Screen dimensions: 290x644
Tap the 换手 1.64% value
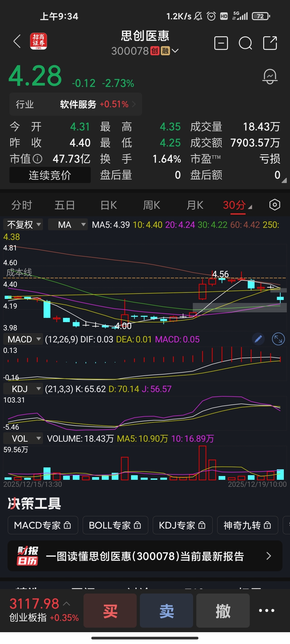tap(167, 159)
